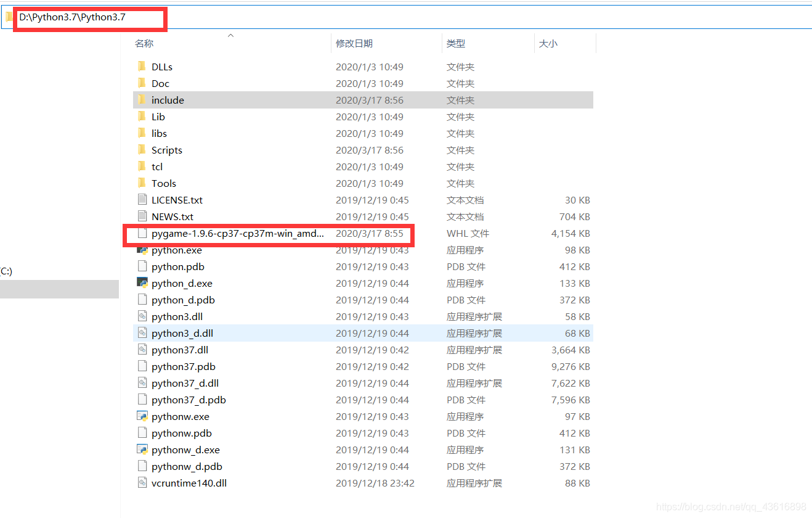Select the DLLs folder name
The image size is (812, 518).
pyautogui.click(x=162, y=67)
